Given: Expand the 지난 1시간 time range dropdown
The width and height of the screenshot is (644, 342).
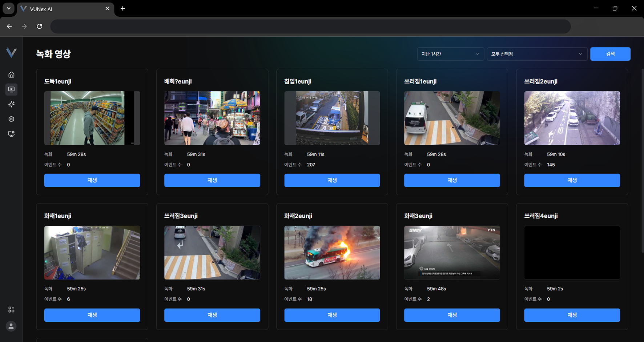Looking at the screenshot, I should point(450,54).
